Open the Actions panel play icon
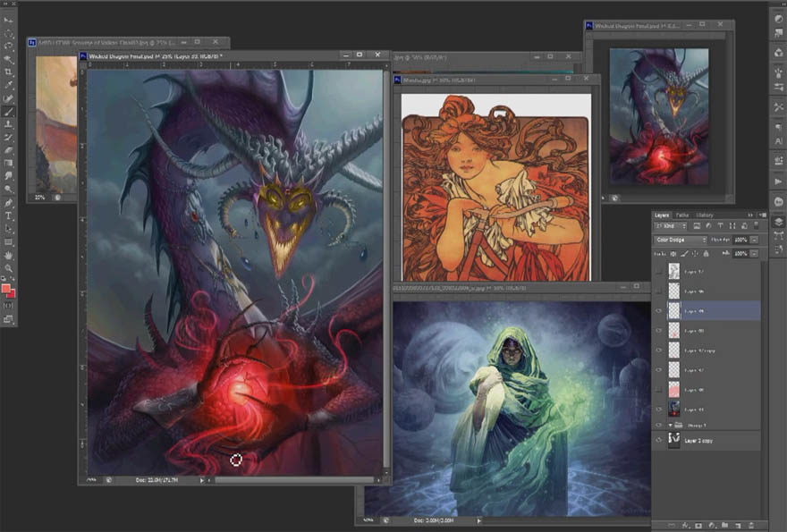The height and width of the screenshot is (532, 787). 778,182
